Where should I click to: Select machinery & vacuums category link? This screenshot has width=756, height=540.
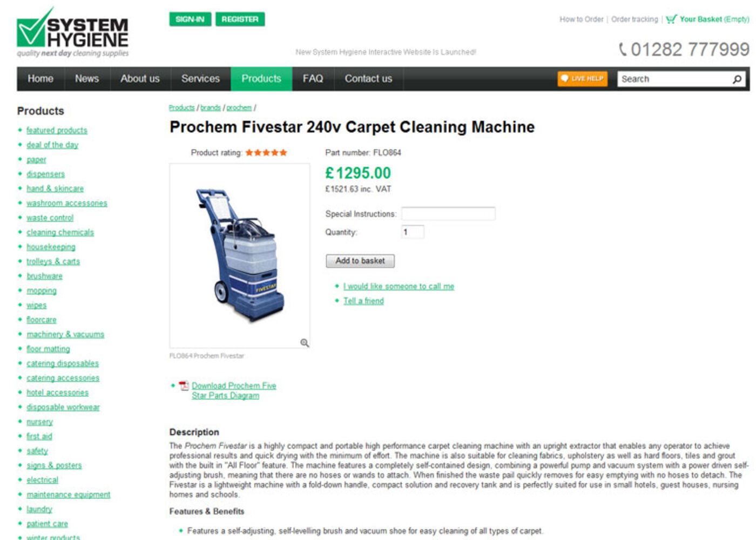(65, 334)
